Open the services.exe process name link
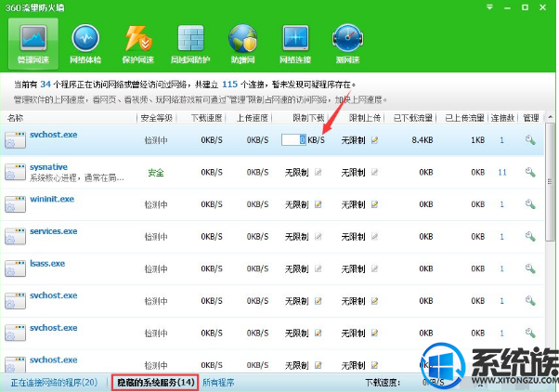Screen dimensions: 559x392 point(54,231)
